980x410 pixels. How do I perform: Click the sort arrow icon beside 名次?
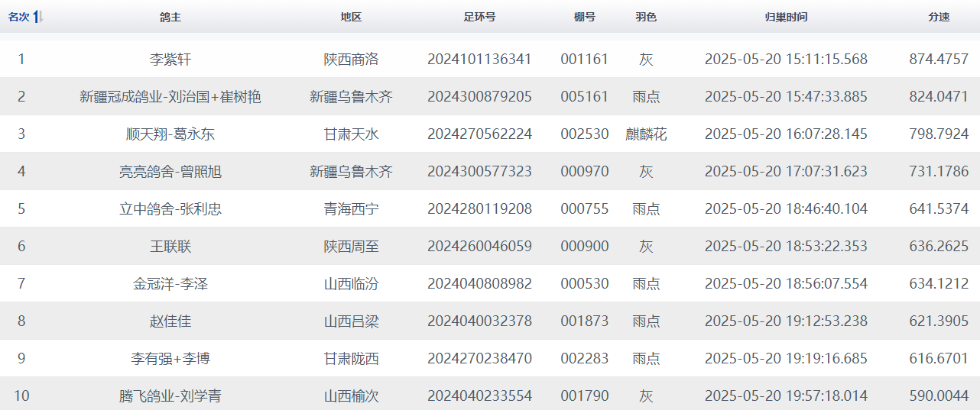pos(38,17)
